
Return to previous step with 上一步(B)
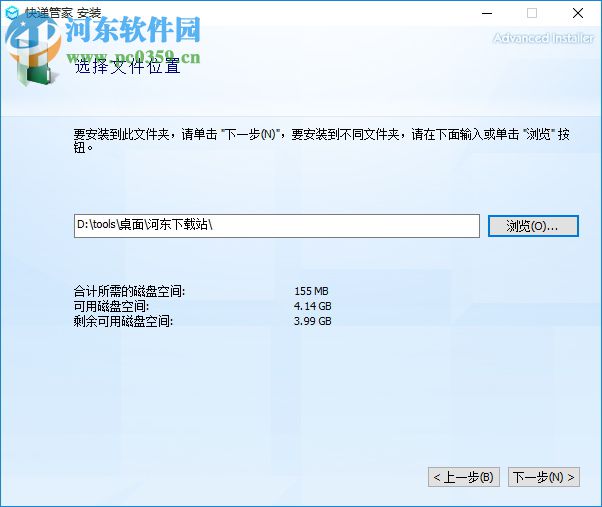[464, 477]
